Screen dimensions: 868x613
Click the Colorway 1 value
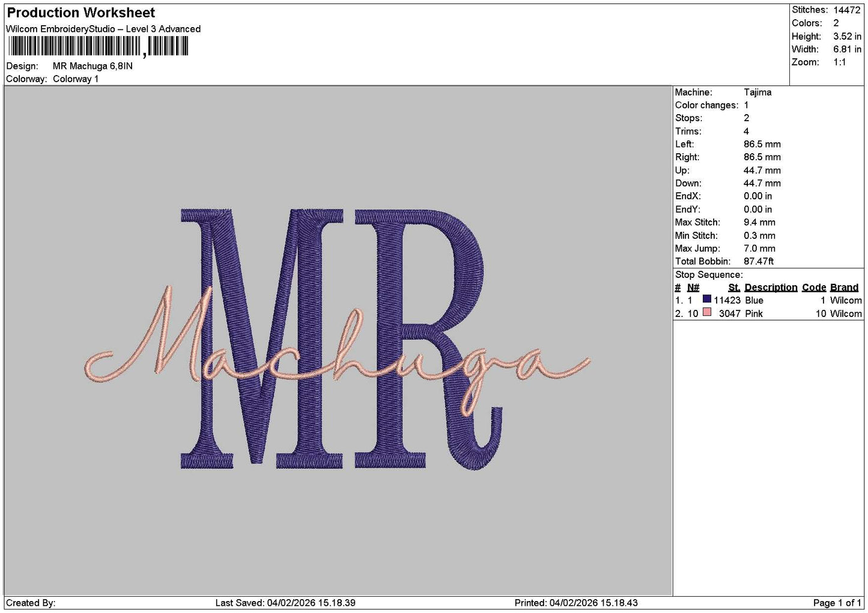[76, 79]
